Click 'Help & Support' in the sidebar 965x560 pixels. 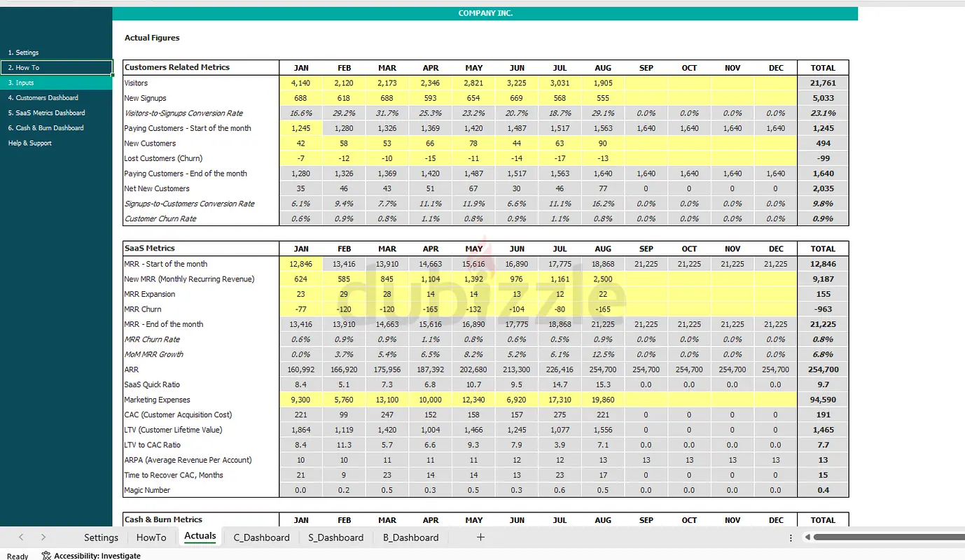tap(30, 143)
